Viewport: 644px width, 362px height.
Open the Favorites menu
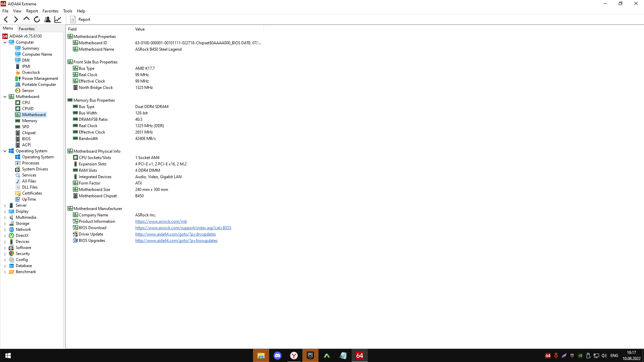pyautogui.click(x=50, y=11)
